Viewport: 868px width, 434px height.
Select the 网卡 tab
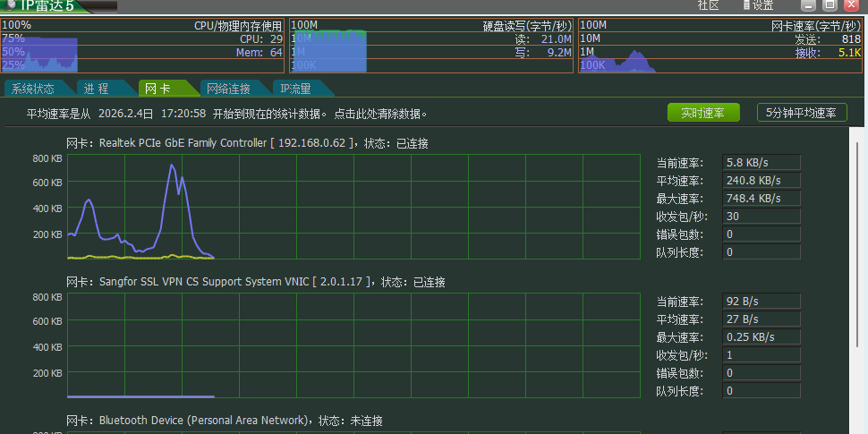(158, 89)
